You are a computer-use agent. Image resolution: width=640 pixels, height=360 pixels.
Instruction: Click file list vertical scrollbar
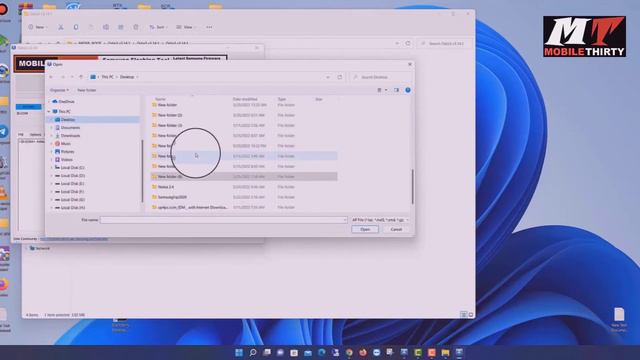[x=412, y=187]
